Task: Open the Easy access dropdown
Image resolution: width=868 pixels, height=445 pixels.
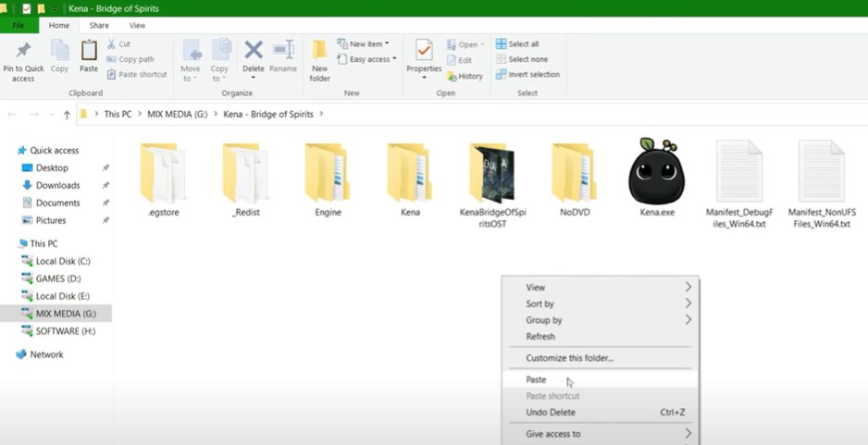Action: point(367,59)
